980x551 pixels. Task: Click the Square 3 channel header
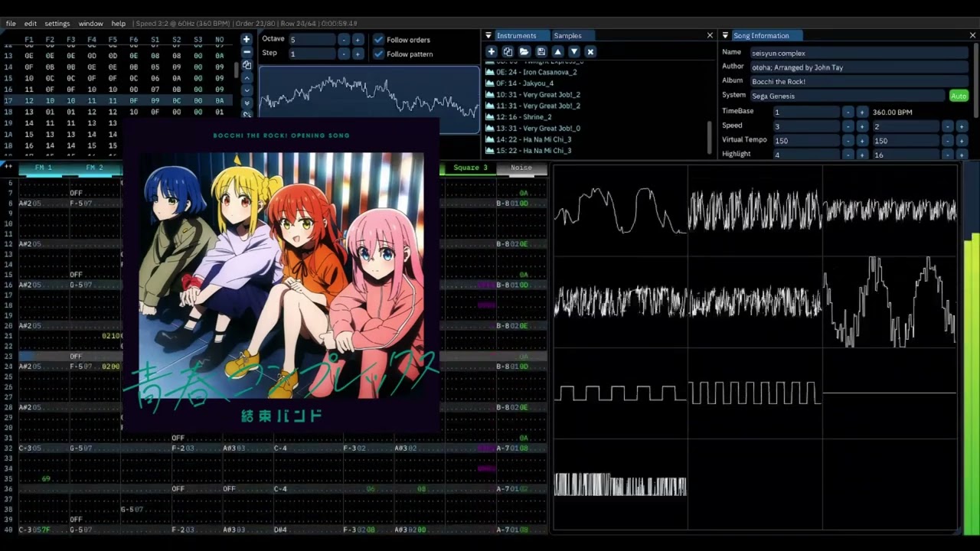[x=469, y=168]
